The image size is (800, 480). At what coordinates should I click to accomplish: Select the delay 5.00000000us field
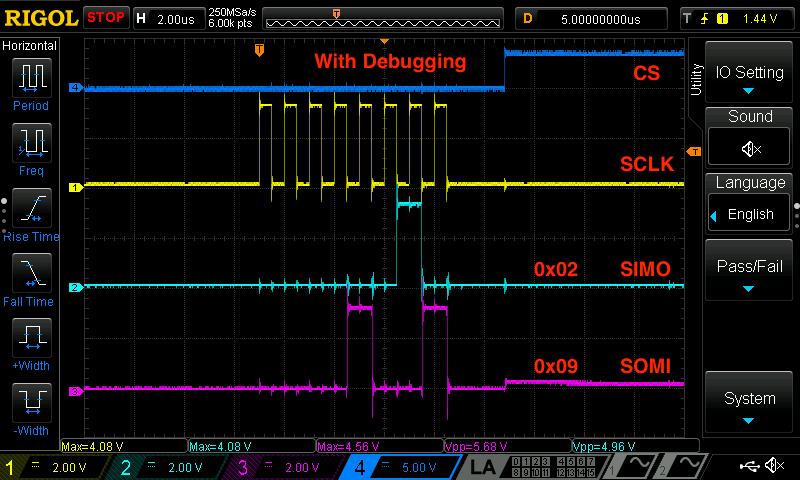pyautogui.click(x=591, y=19)
